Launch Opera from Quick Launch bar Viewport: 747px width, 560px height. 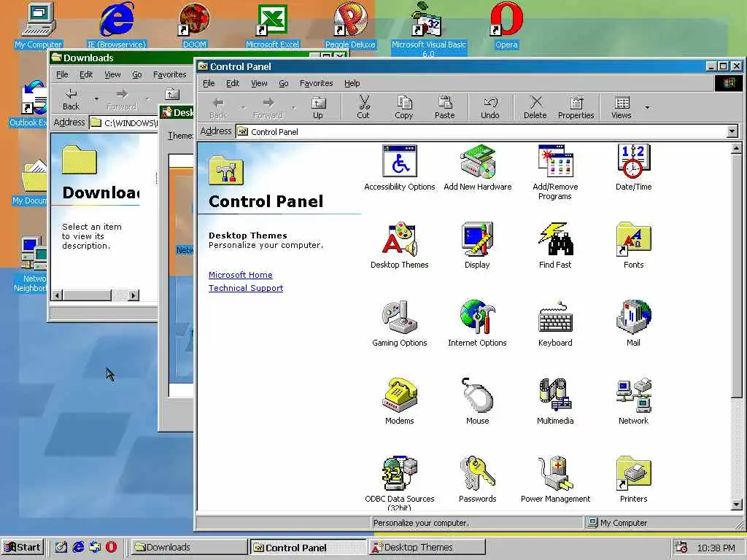[111, 547]
